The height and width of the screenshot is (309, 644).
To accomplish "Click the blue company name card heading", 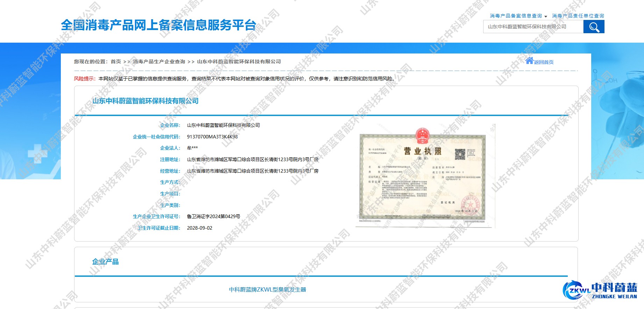I will click(145, 101).
